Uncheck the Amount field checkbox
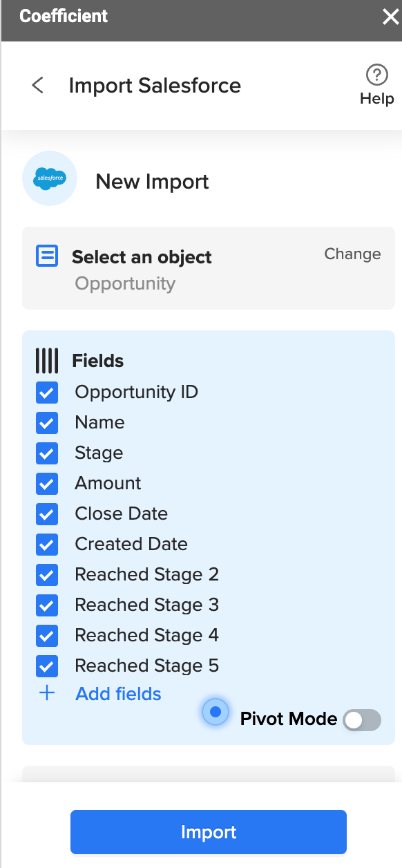This screenshot has width=402, height=868. (47, 484)
